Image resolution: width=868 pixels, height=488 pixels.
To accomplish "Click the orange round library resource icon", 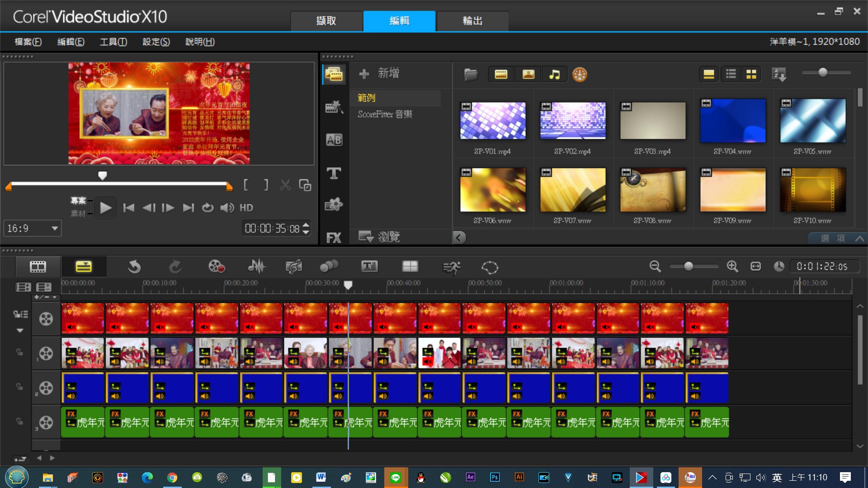I will (580, 75).
